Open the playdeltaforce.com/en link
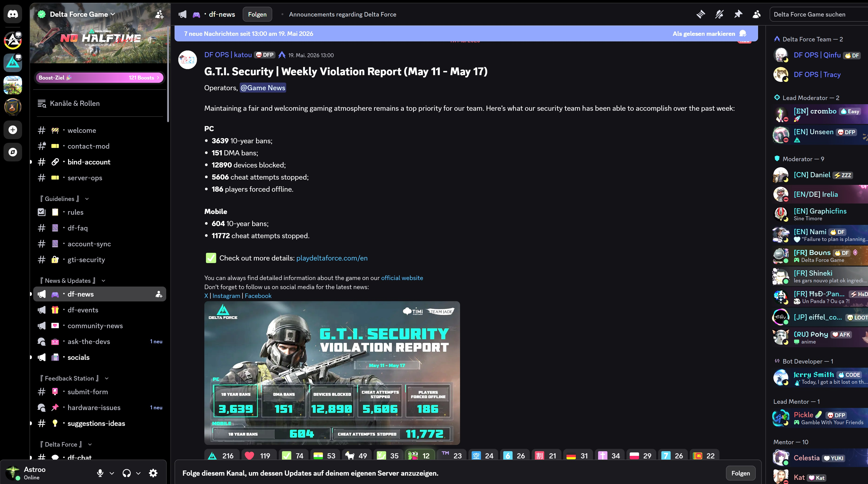This screenshot has height=484, width=868. click(x=332, y=258)
